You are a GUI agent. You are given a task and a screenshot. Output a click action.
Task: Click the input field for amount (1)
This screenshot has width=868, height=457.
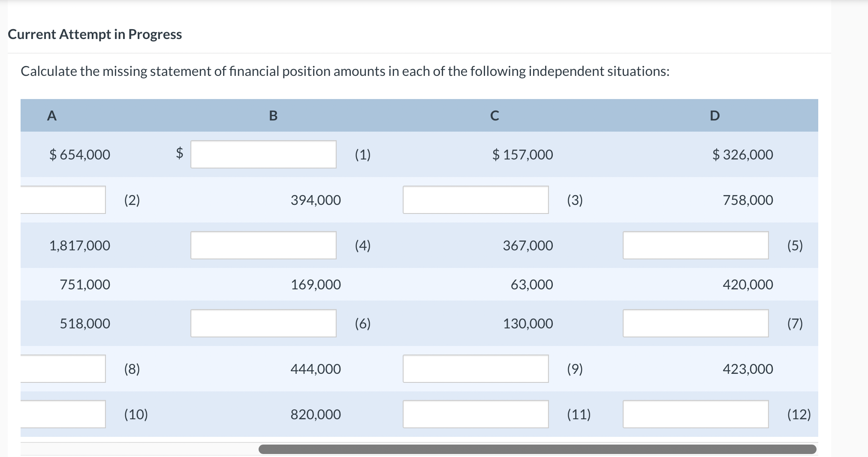(263, 154)
